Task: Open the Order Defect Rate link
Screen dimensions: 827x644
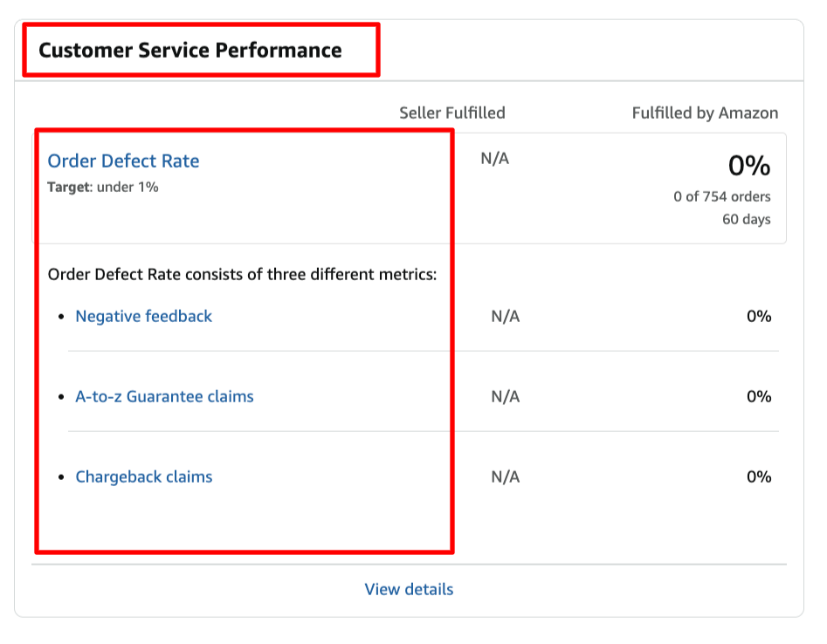Action: click(x=123, y=161)
